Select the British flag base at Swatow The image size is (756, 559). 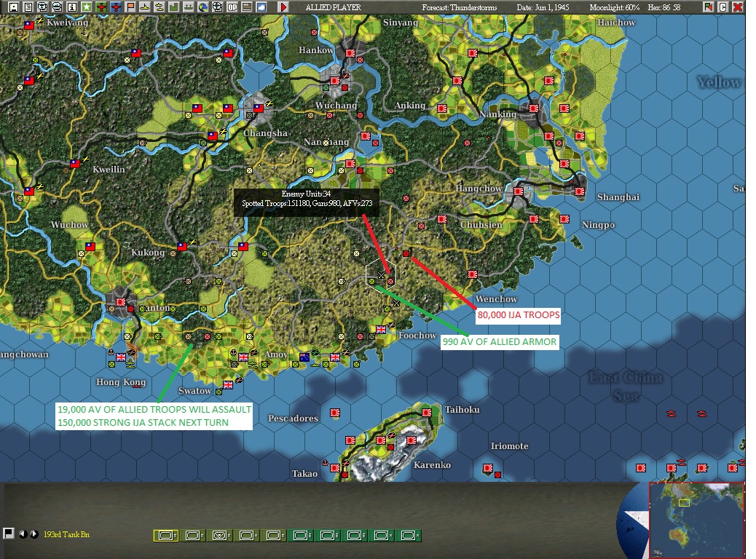coord(227,384)
